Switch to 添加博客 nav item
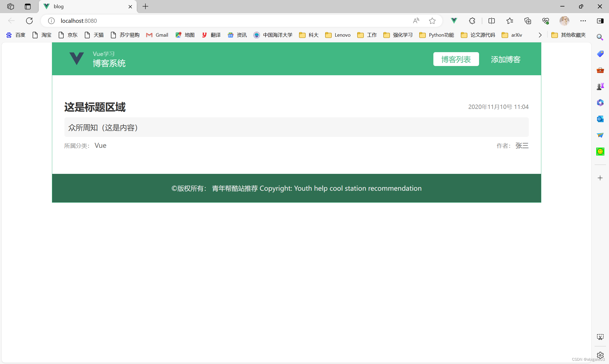This screenshot has width=609, height=364. [505, 59]
